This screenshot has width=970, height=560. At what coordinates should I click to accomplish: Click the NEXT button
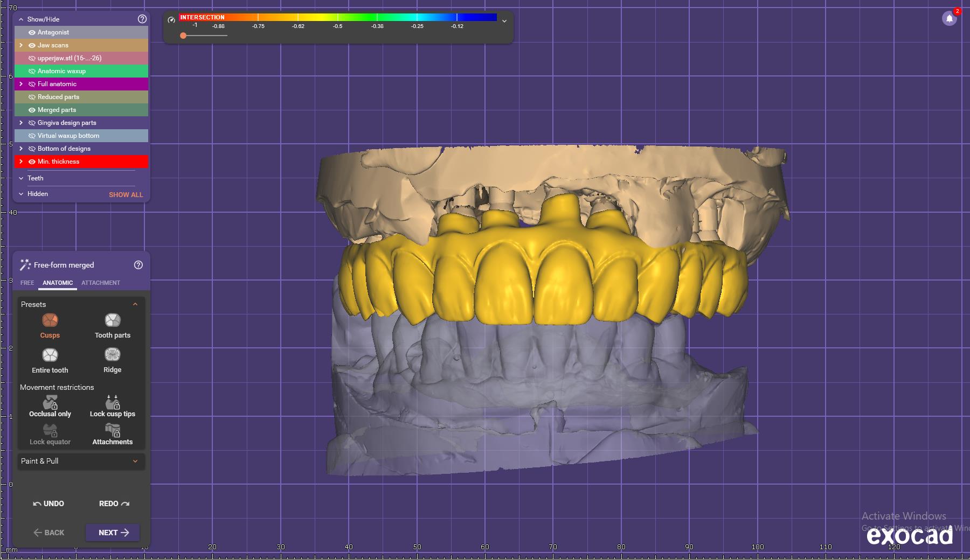[x=113, y=533]
